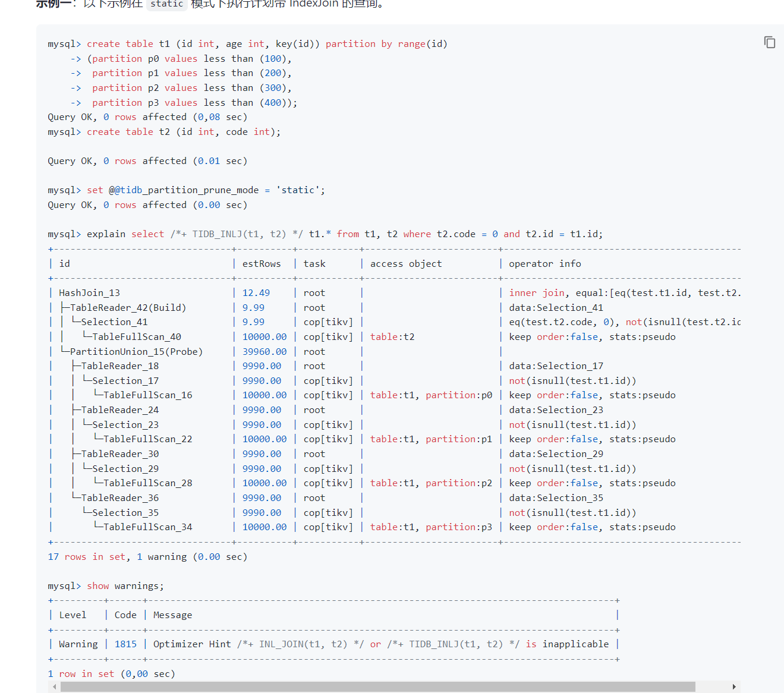Click the TableReader_42(Build) node
This screenshot has height=693, width=784.
[128, 308]
